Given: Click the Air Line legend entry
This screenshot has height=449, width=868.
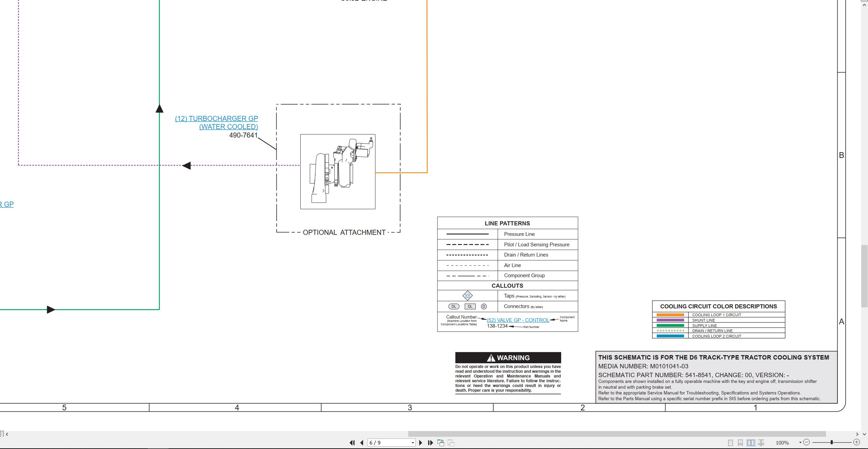Looking at the screenshot, I should point(512,265).
